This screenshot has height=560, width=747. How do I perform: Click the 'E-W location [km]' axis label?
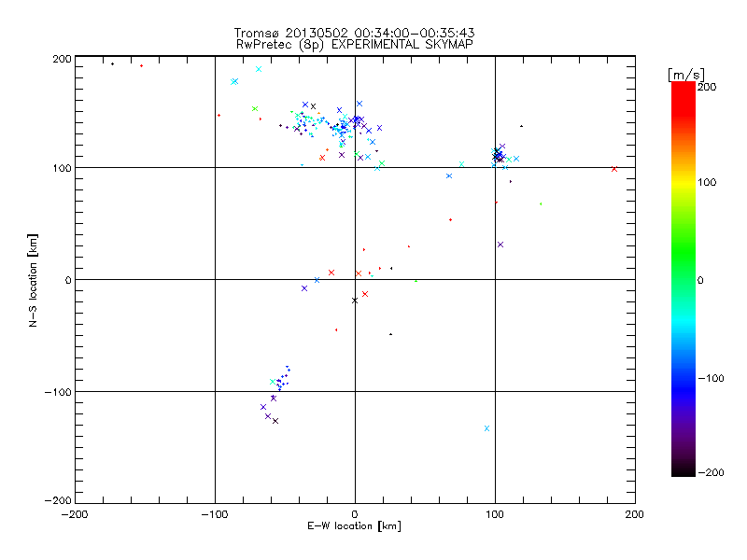point(354,526)
